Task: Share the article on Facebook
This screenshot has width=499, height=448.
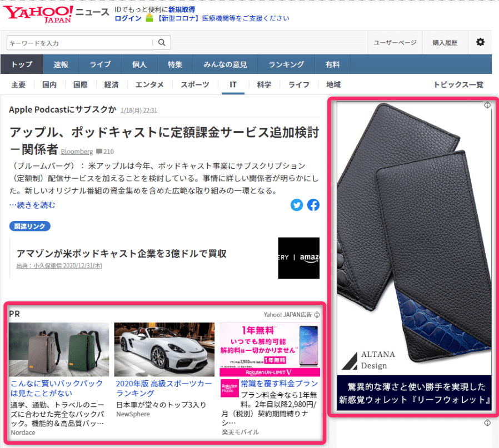Action: [x=313, y=205]
